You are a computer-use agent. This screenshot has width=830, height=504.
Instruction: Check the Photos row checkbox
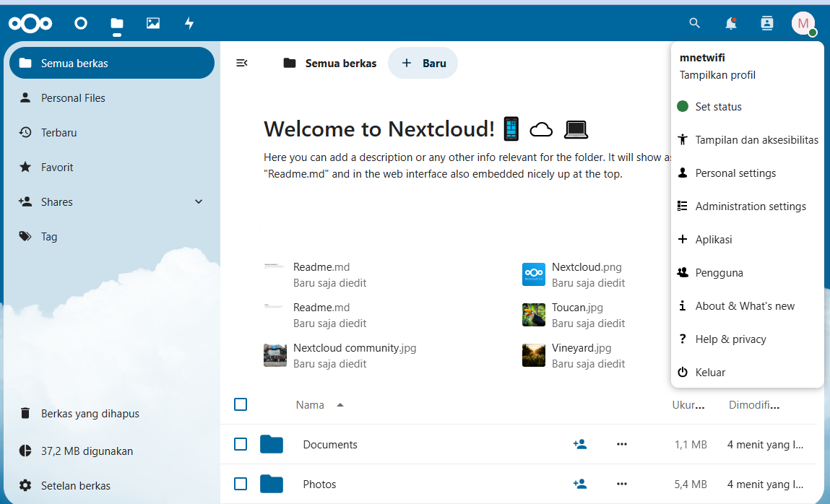coord(241,484)
